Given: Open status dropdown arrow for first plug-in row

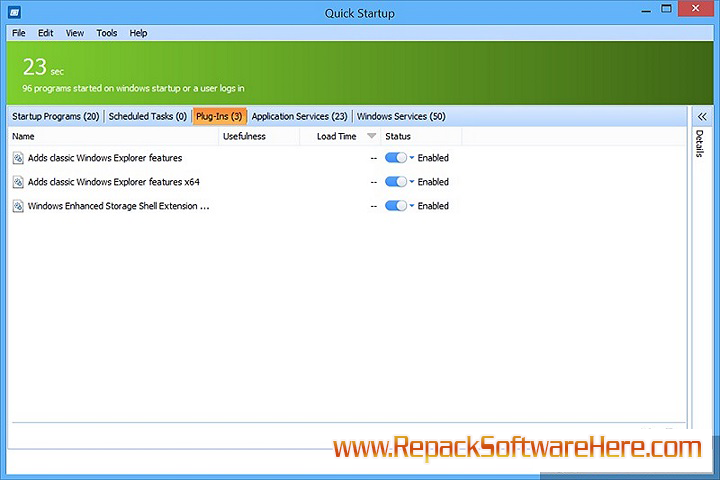Looking at the screenshot, I should 412,158.
